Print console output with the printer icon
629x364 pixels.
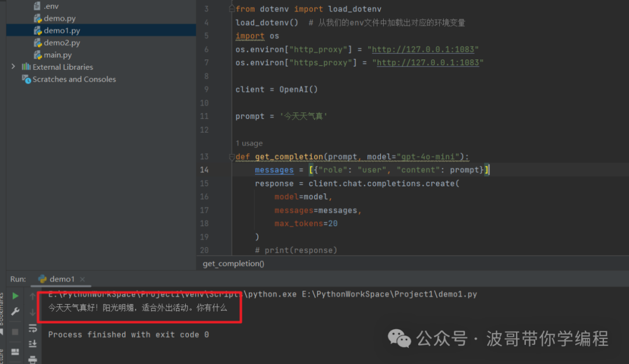click(33, 359)
